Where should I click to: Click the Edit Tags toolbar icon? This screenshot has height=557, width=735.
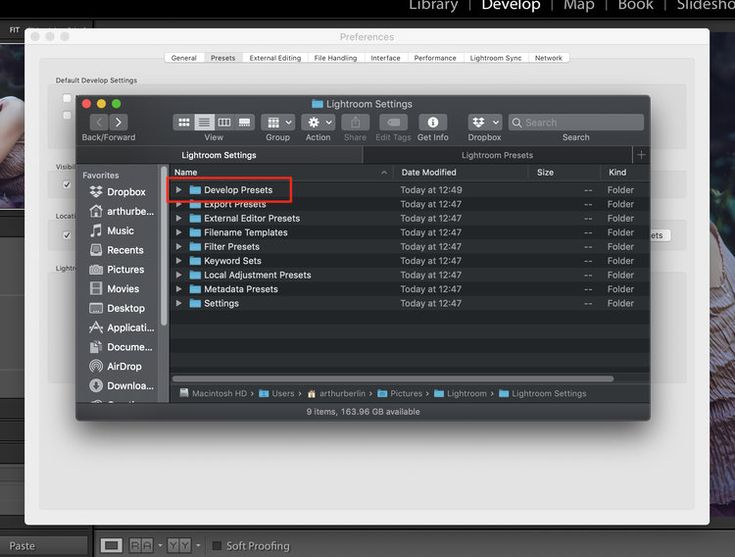click(x=393, y=122)
